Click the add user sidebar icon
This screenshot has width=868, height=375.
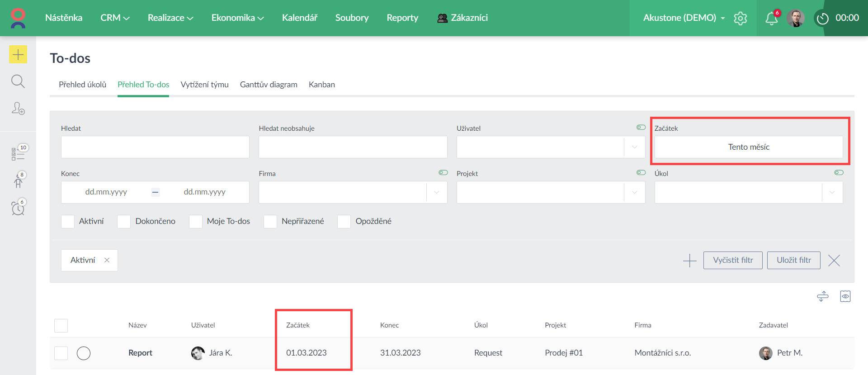(18, 109)
